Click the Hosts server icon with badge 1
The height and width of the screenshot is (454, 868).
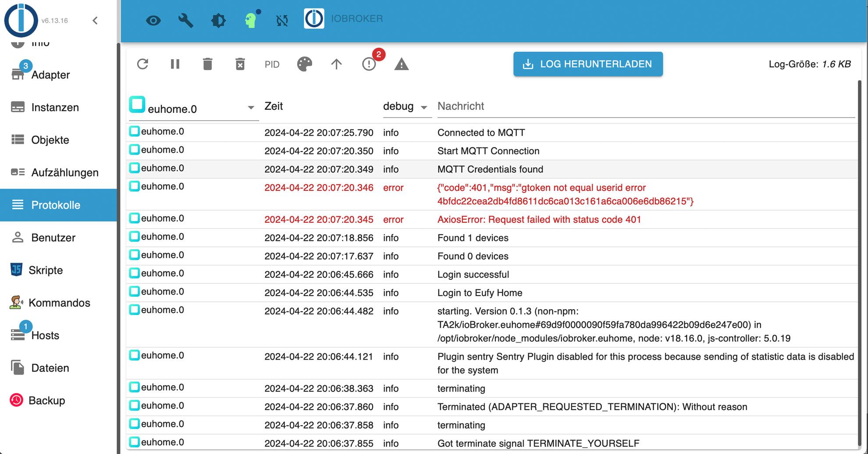pos(18,335)
